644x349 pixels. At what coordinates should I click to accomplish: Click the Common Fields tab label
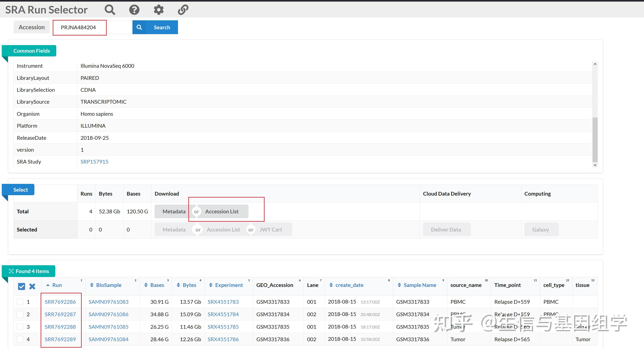pos(31,51)
